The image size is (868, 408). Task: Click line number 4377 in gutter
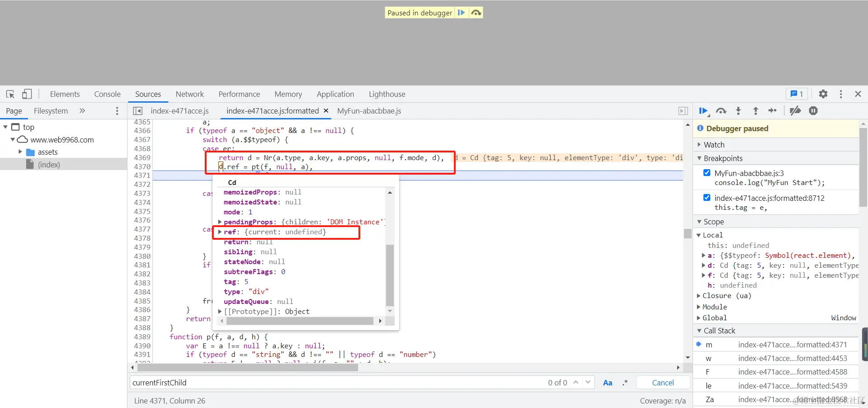142,229
